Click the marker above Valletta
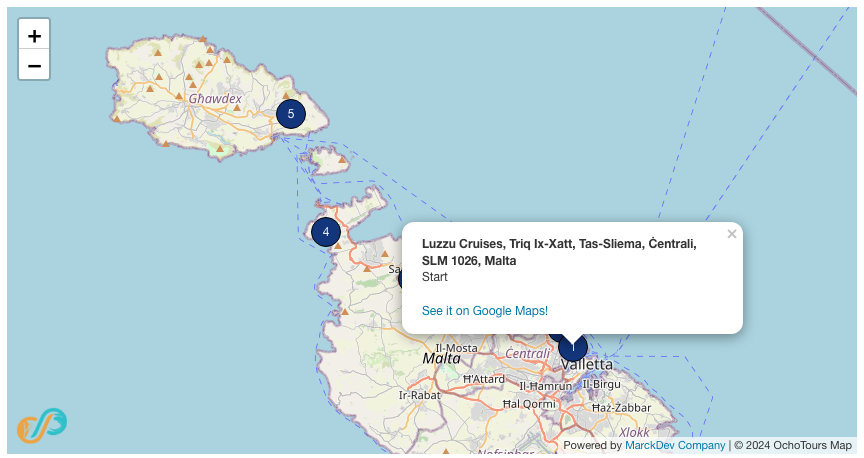The image size is (864, 458). pos(573,348)
